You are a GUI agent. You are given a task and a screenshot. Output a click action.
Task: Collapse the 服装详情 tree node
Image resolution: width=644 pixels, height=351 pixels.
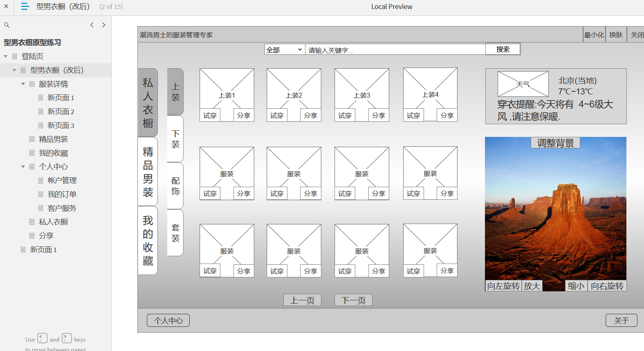tap(23, 84)
